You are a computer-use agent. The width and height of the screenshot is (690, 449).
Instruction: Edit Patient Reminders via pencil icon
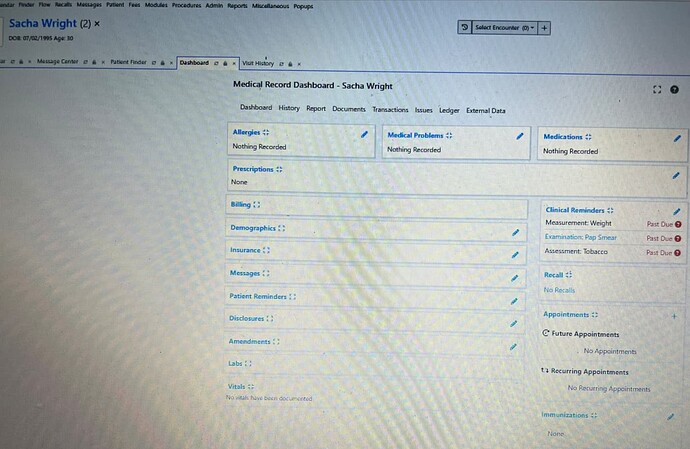(x=514, y=302)
